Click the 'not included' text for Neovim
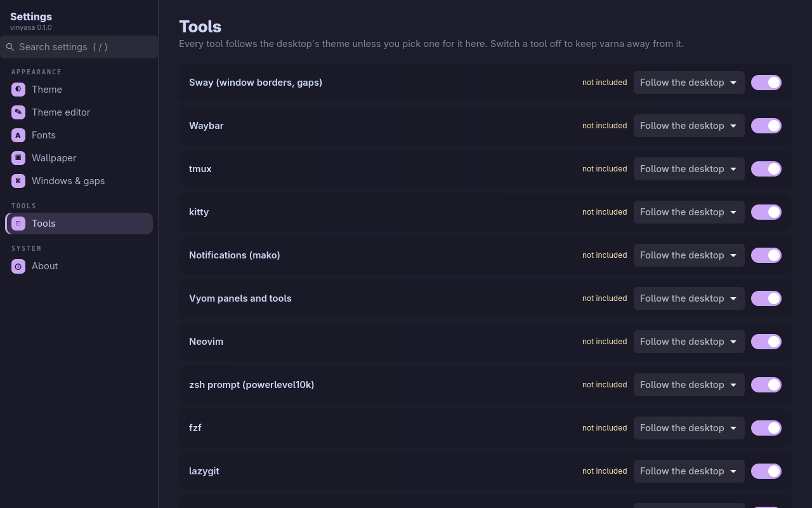 tap(605, 342)
